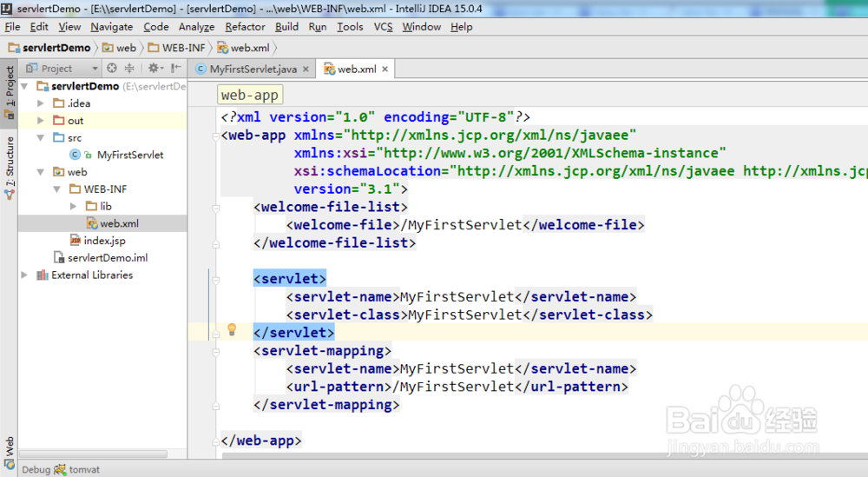
Task: Click the IntelliJ IDEA title bar logo
Action: tap(7, 8)
